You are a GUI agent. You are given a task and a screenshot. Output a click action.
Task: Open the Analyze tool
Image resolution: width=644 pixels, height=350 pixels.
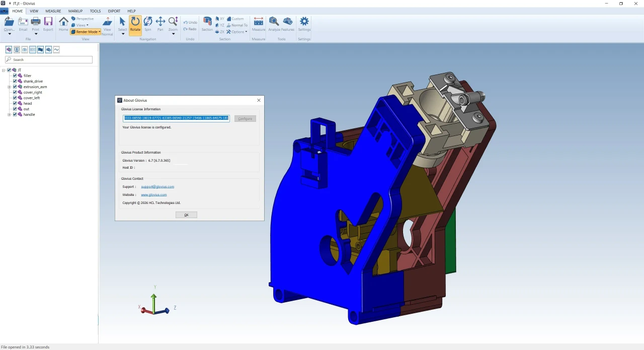click(274, 24)
